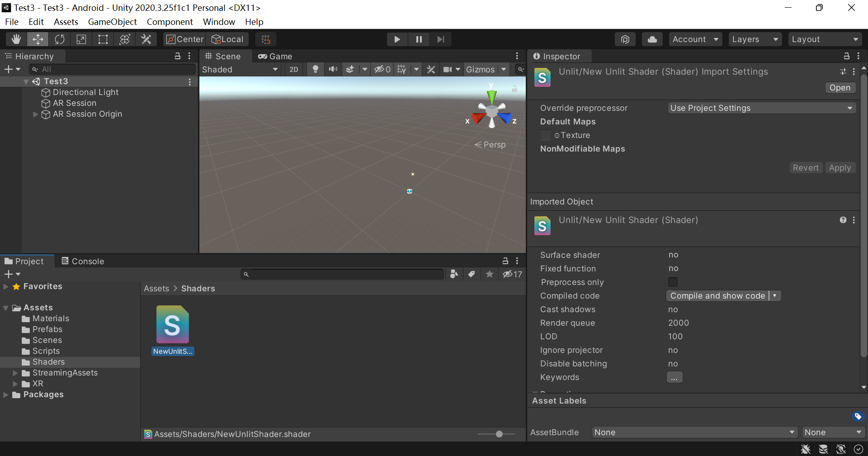The width and height of the screenshot is (868, 456).
Task: Click the Hierarchy search field
Action: click(113, 69)
